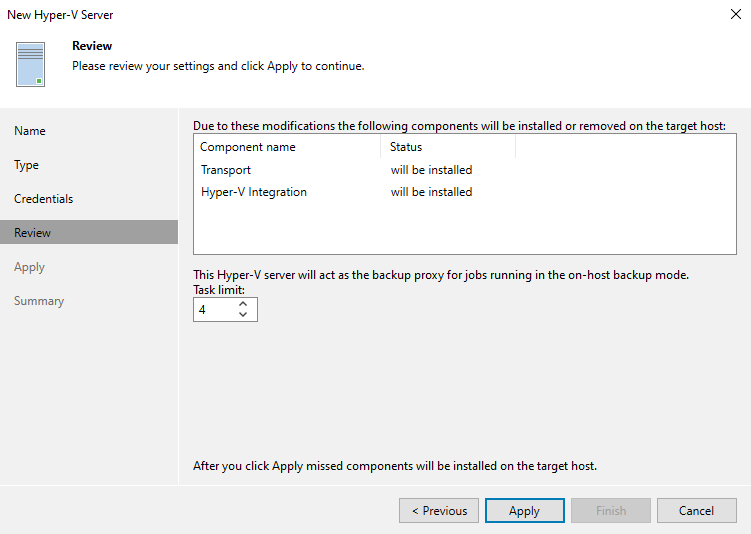751x534 pixels.
Task: Decrease the task limit value
Action: 243,316
